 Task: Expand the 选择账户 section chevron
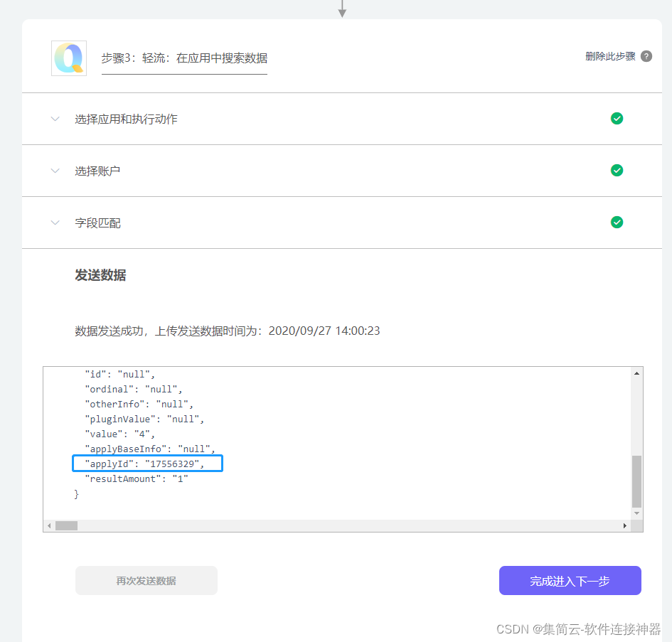[55, 171]
